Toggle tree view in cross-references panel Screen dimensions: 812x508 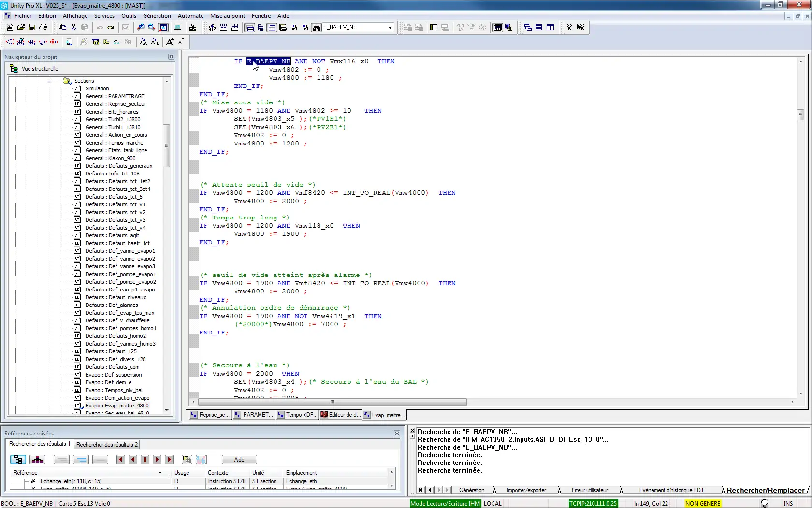click(18, 460)
